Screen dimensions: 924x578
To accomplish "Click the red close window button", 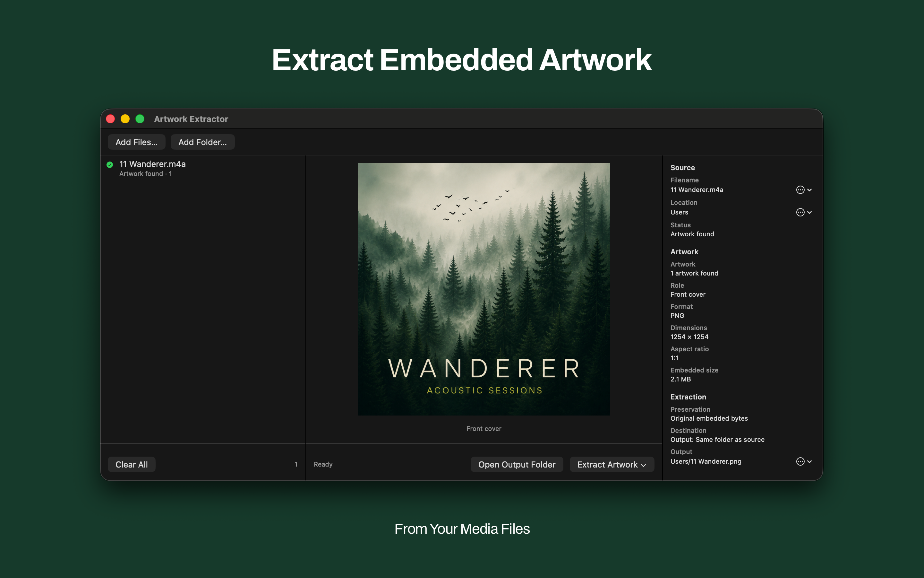I will (110, 119).
